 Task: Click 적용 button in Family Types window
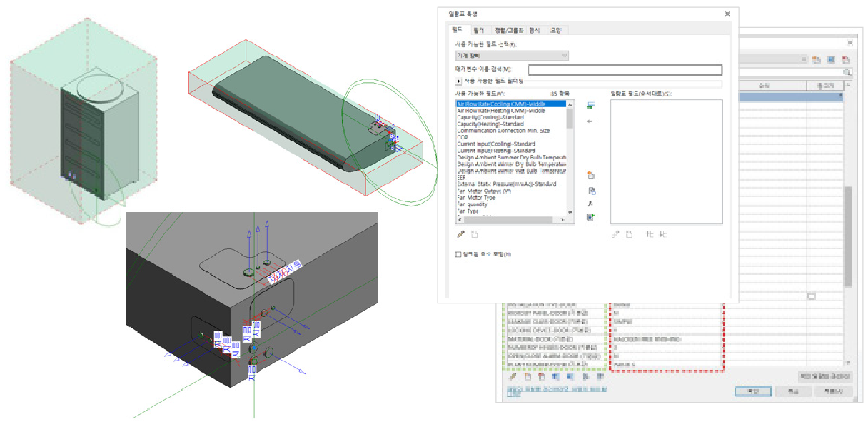pos(833,391)
